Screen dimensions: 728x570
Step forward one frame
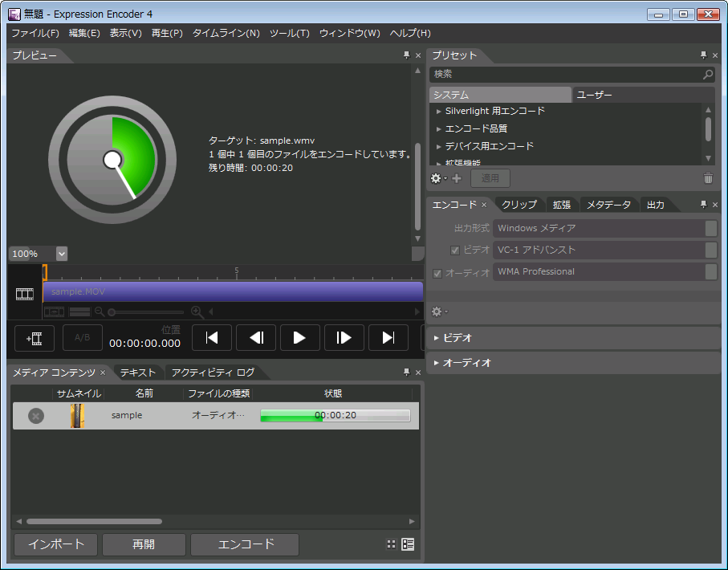click(x=344, y=338)
